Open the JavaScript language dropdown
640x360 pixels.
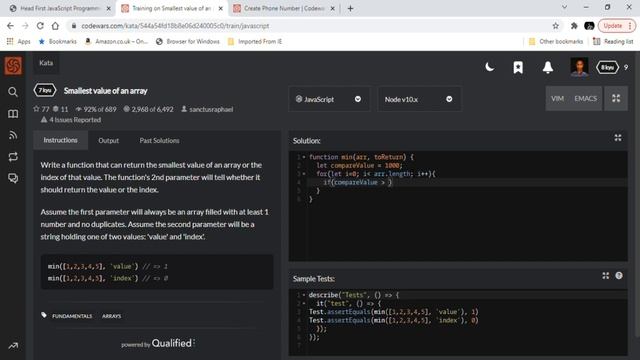pos(329,99)
